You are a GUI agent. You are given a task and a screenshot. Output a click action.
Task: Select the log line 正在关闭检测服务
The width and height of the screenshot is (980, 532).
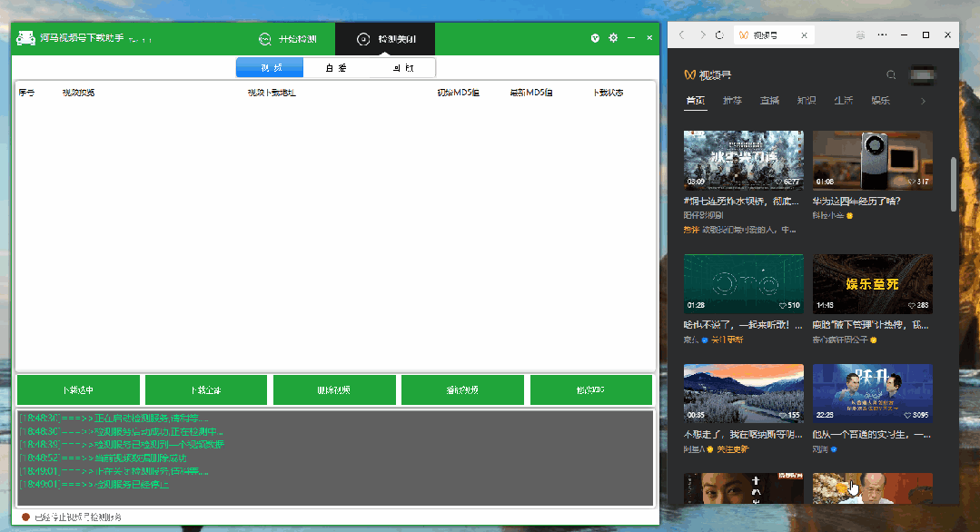click(x=114, y=471)
